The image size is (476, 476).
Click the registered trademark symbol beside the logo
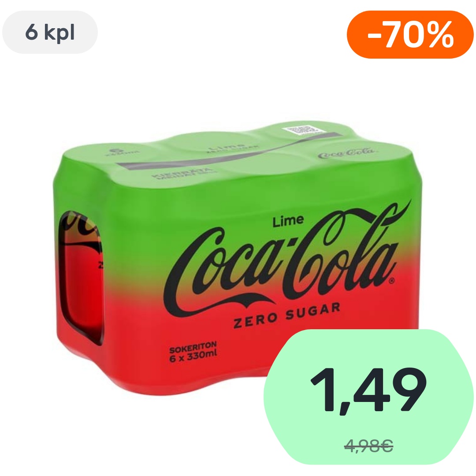pyautogui.click(x=391, y=281)
